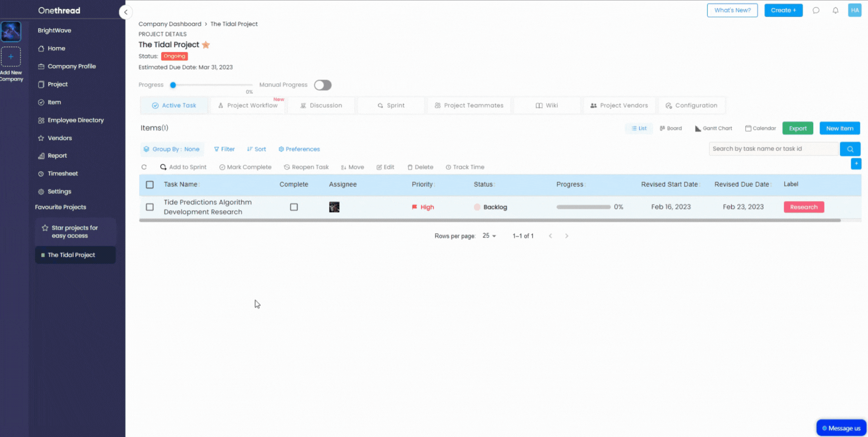Open the Group By: None dropdown
This screenshot has height=437, width=868.
click(x=172, y=149)
